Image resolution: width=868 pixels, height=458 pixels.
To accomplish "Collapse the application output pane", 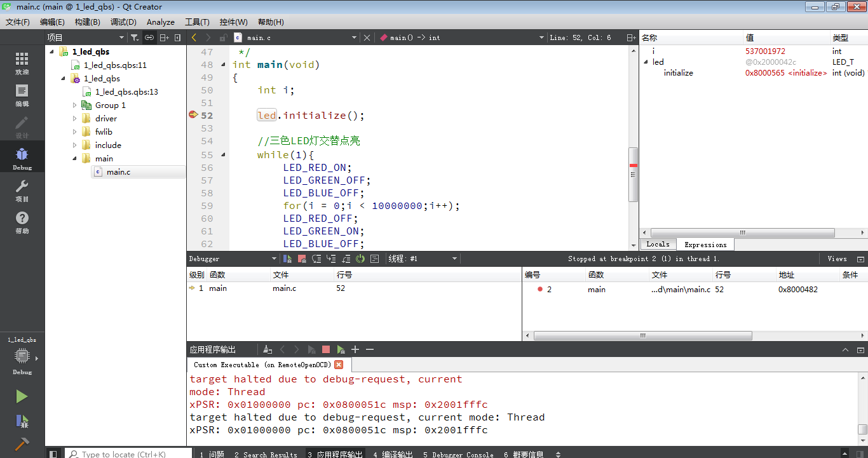I will (x=845, y=349).
